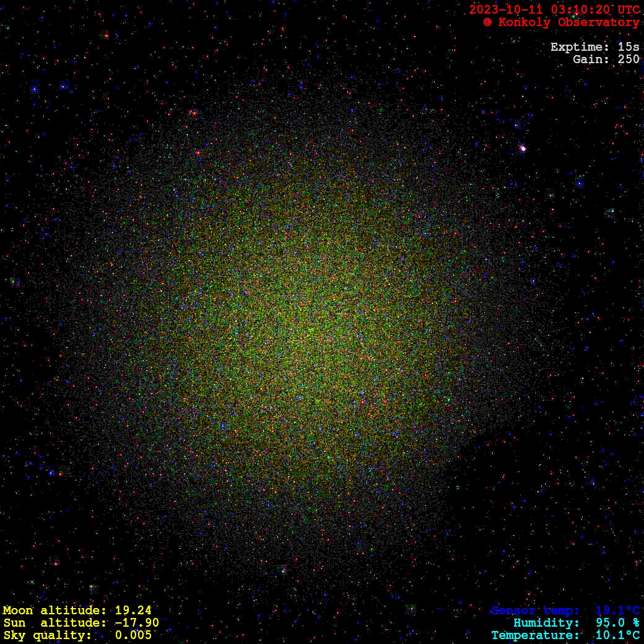Image resolution: width=644 pixels, height=644 pixels.
Task: Click the 2023-10-11 03:10:20 UTC timestamp
Action: [x=554, y=10]
